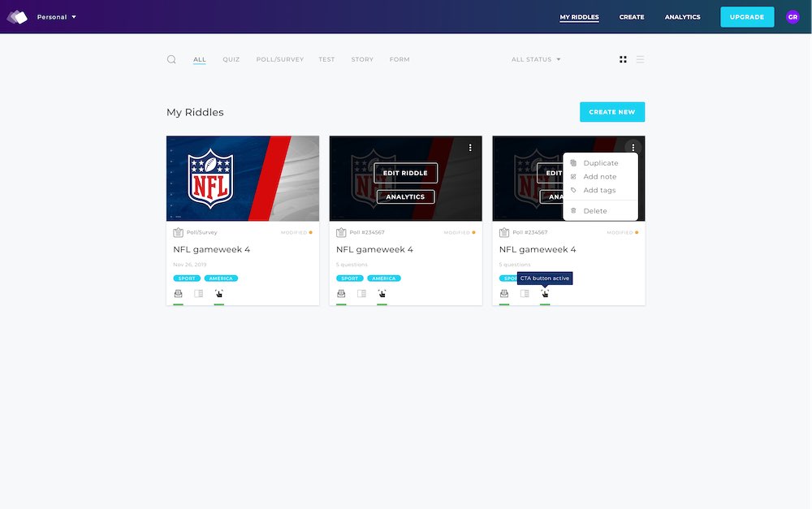The width and height of the screenshot is (812, 509).
Task: Click the Riddle logo in header
Action: [x=17, y=17]
